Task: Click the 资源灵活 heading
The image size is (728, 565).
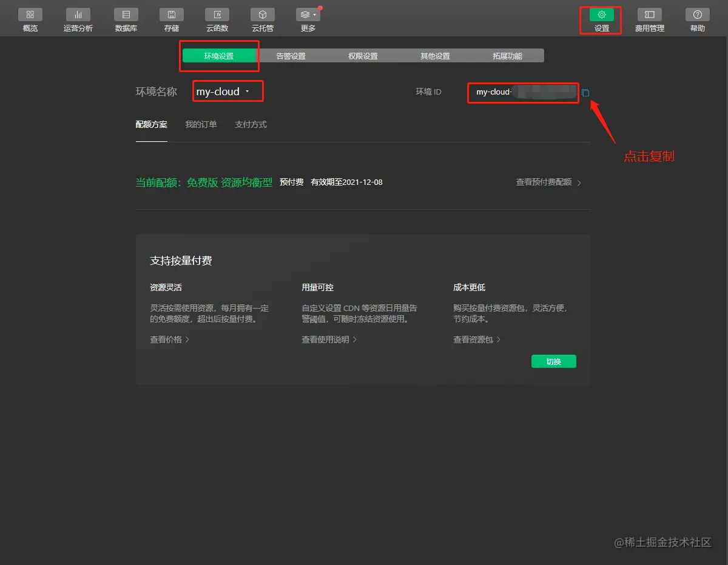Action: tap(166, 287)
